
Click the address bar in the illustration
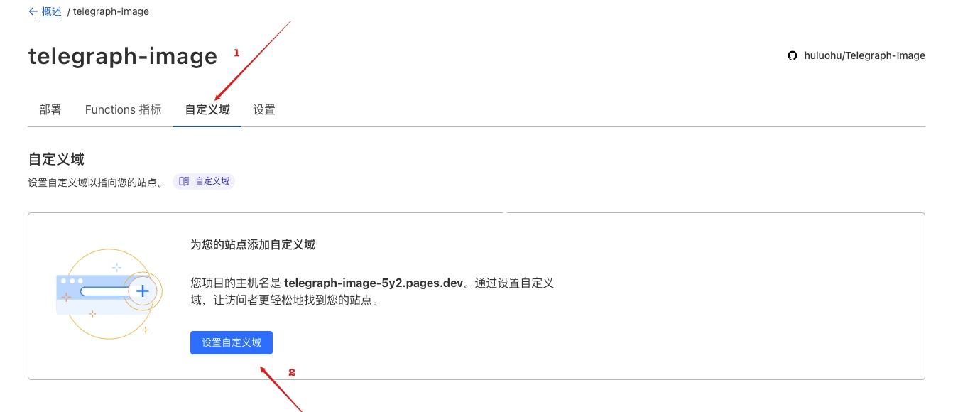pyautogui.click(x=105, y=291)
